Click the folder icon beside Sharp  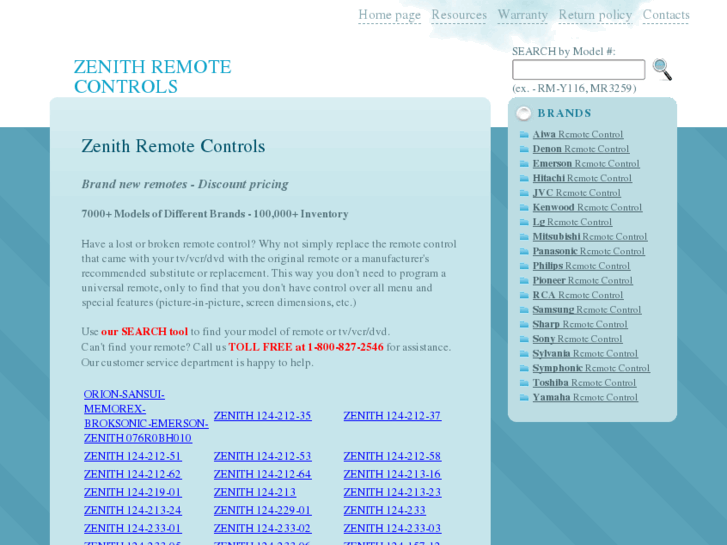(x=524, y=324)
